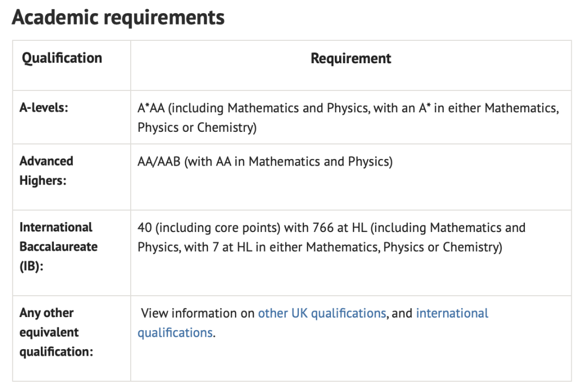Click the Advanced Highers row label
Viewport: 588px width, 390px height.
pos(46,170)
